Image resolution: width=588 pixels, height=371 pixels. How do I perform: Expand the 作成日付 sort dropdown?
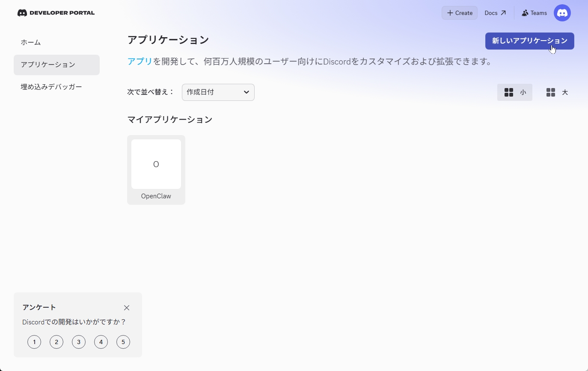pos(218,92)
